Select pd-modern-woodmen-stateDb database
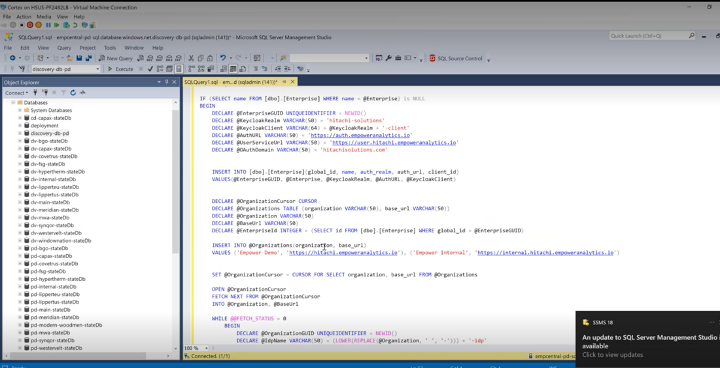Image resolution: width=720 pixels, height=368 pixels. (66, 325)
